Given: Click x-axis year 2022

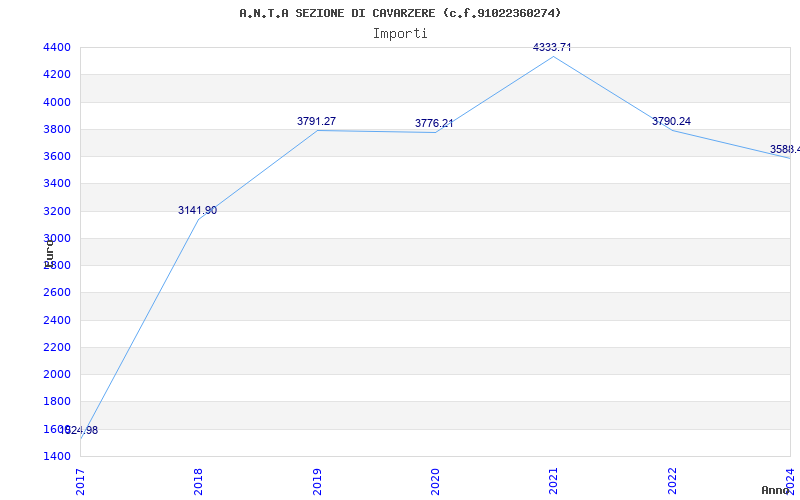Looking at the screenshot, I should pos(672,482).
